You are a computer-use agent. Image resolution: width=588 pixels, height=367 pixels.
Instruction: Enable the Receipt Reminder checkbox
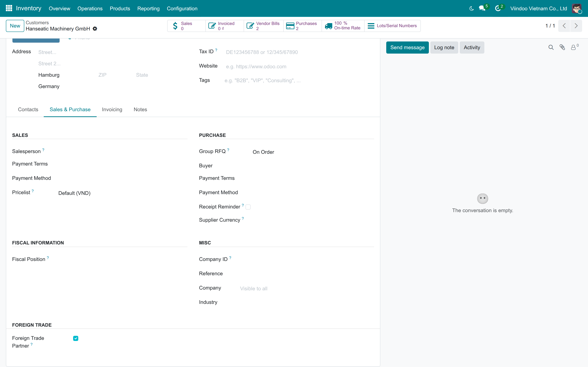(248, 207)
